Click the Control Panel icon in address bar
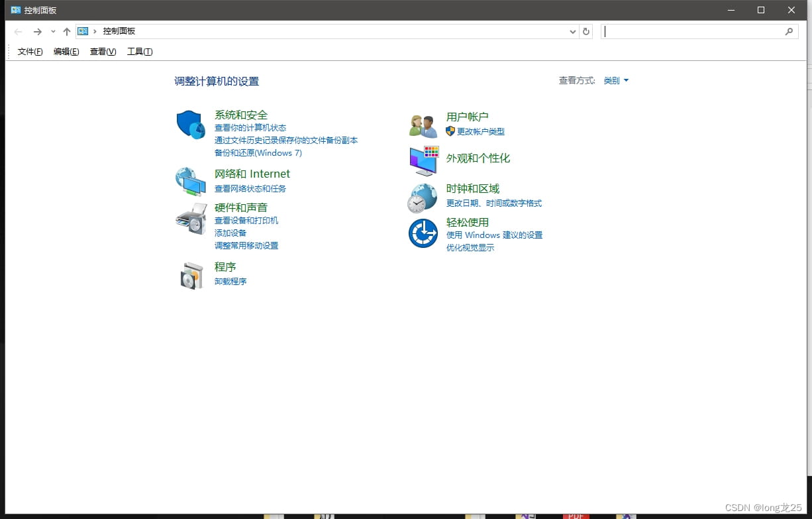This screenshot has width=812, height=519. tap(83, 30)
